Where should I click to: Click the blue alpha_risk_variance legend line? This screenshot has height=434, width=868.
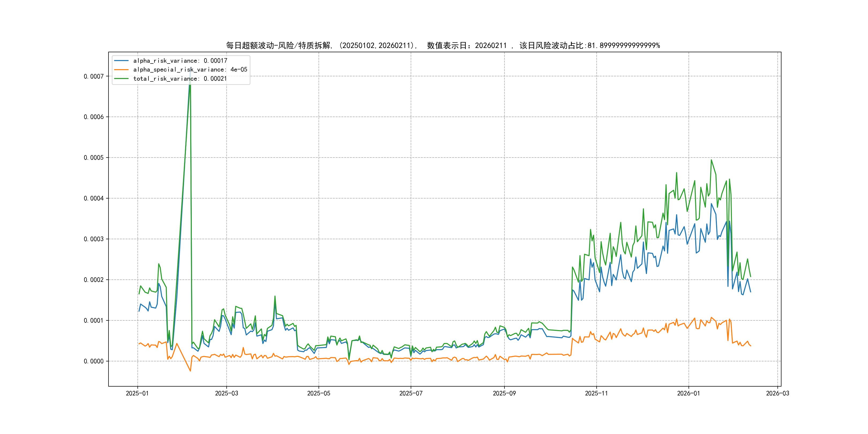(121, 61)
